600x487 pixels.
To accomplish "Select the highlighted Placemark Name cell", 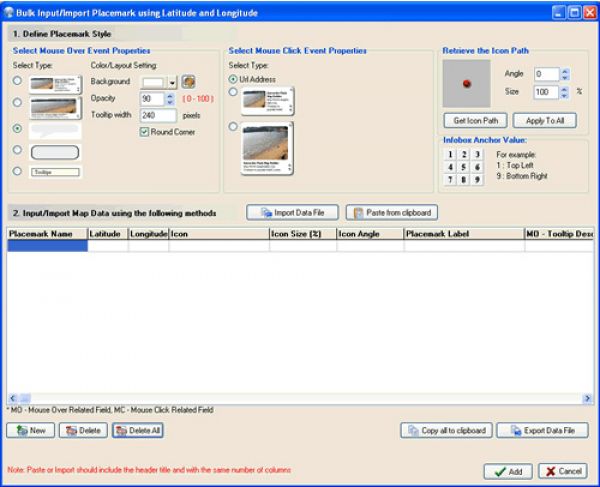I will pyautogui.click(x=47, y=246).
